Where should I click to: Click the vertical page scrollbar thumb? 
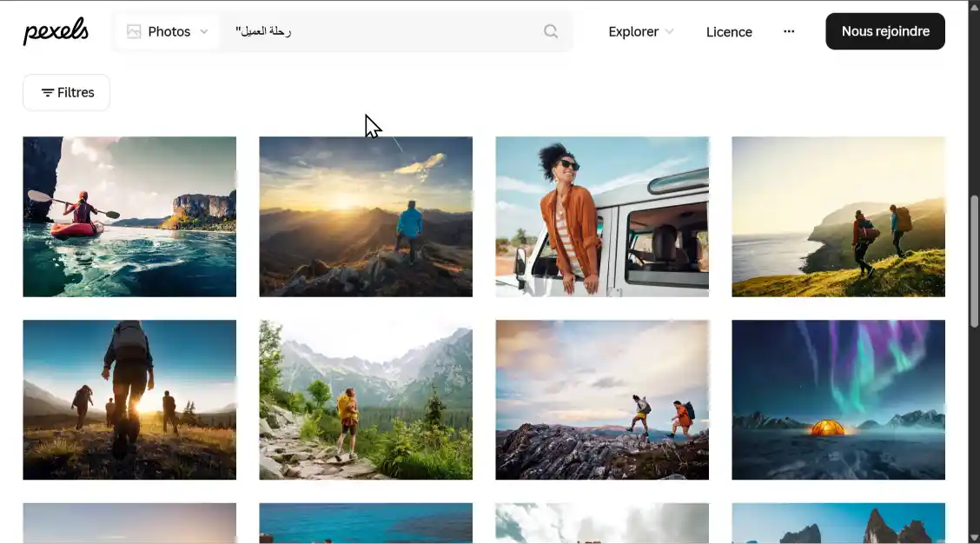tap(974, 261)
